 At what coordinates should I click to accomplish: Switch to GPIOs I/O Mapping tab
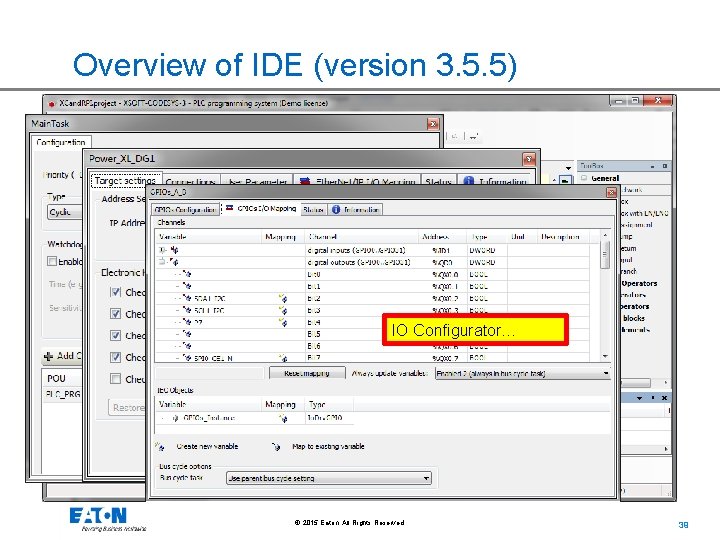[x=260, y=208]
